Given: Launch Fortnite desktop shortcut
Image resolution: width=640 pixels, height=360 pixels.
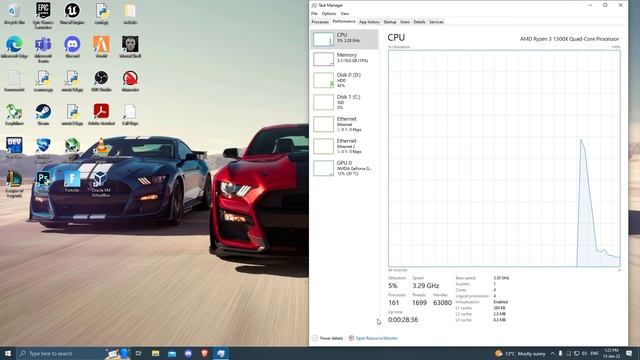Looking at the screenshot, I should (x=72, y=182).
